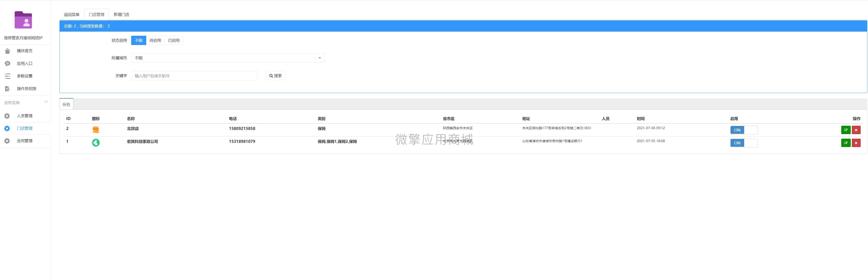Screen dimensions: 868x279
Task: Open 参数设置 in the sidebar
Action: (25, 76)
